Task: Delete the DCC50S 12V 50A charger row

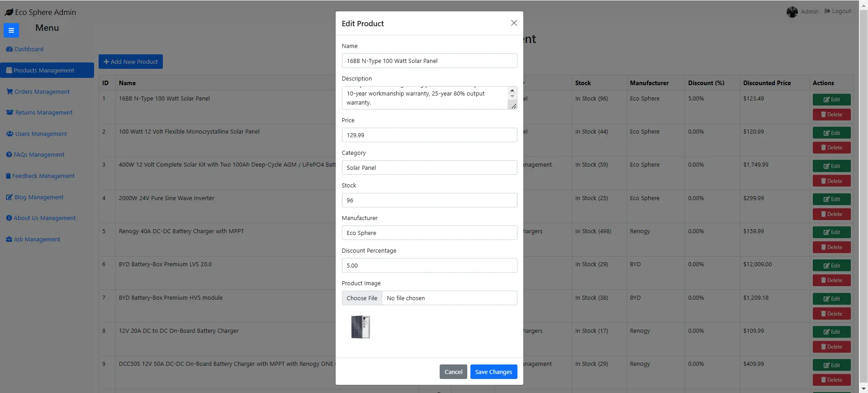Action: click(x=831, y=380)
